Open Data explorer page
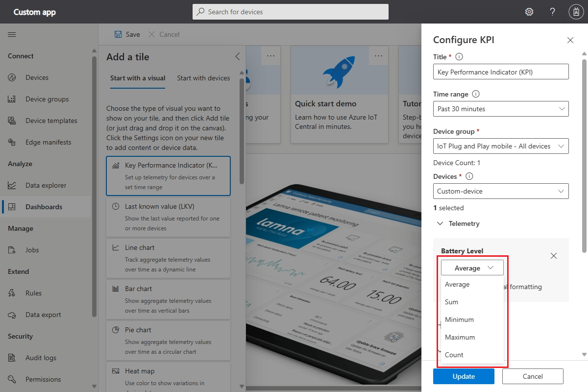Viewport: 588px width, 392px height. click(46, 185)
